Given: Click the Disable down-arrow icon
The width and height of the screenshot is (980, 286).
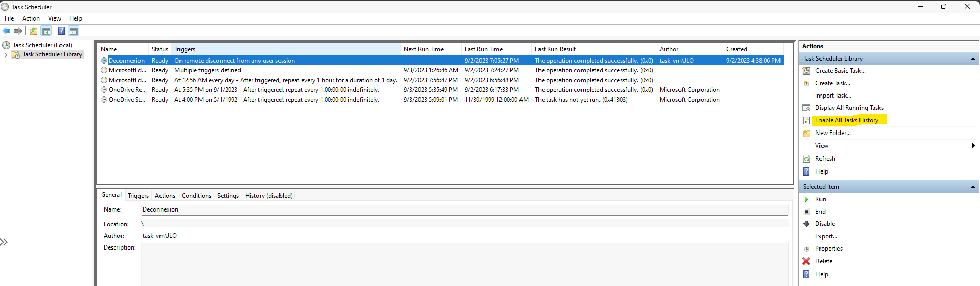Looking at the screenshot, I should (806, 224).
